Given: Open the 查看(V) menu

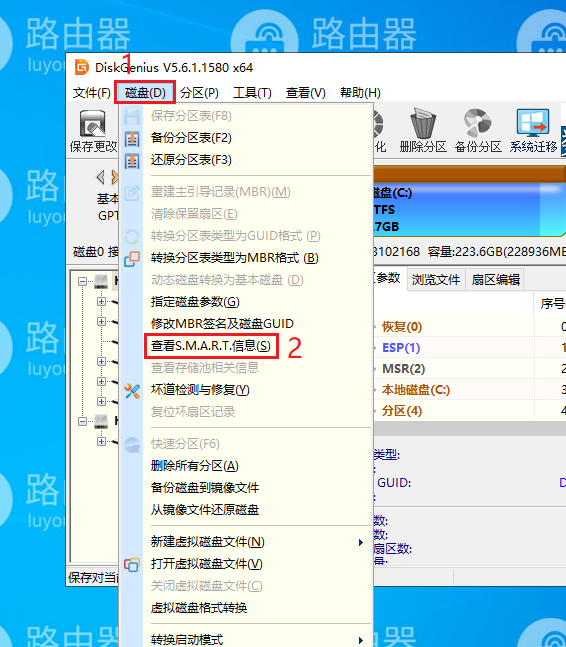Looking at the screenshot, I should (x=306, y=92).
